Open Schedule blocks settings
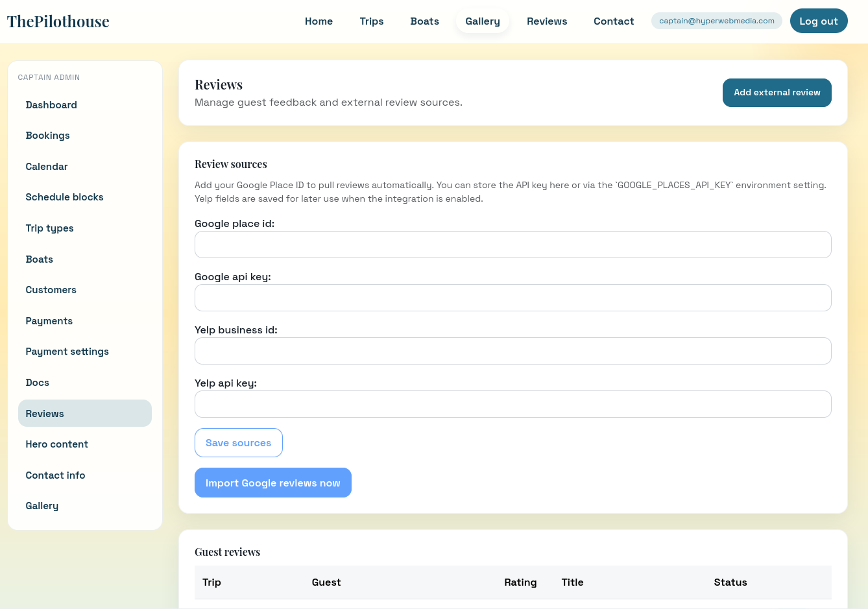Screen dimensions: 868x611 pos(64,197)
